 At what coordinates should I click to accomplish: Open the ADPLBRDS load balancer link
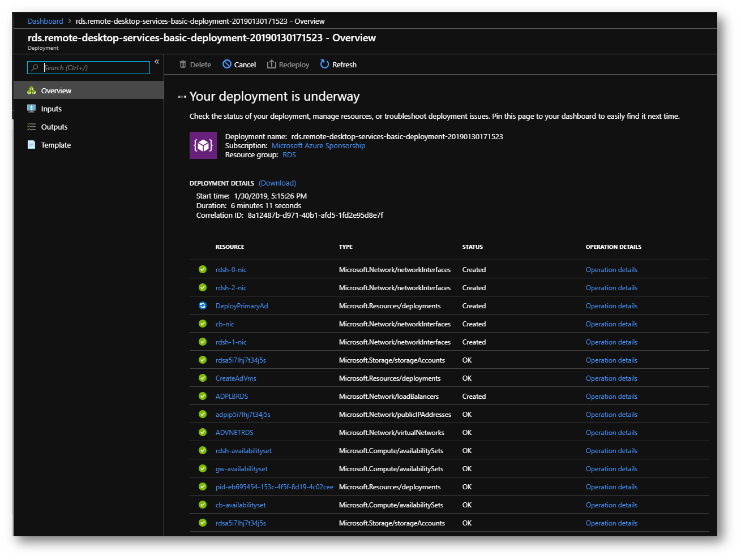pyautogui.click(x=232, y=397)
